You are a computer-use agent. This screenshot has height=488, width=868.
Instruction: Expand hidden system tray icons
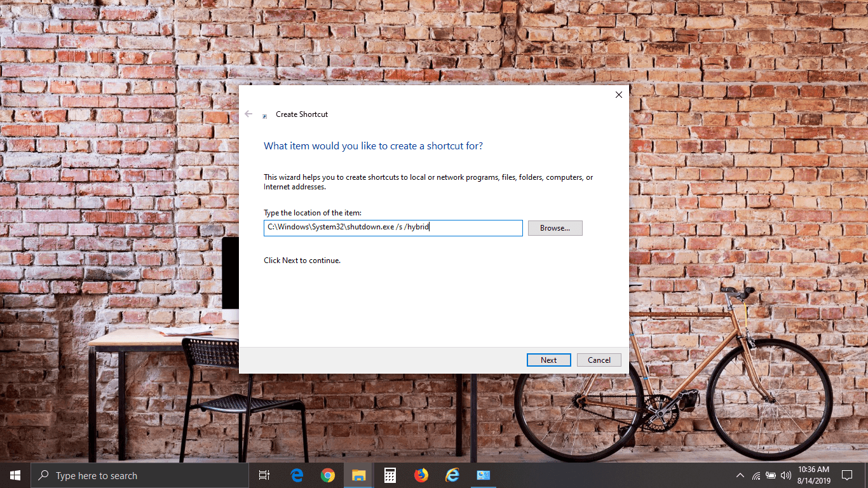pyautogui.click(x=740, y=475)
